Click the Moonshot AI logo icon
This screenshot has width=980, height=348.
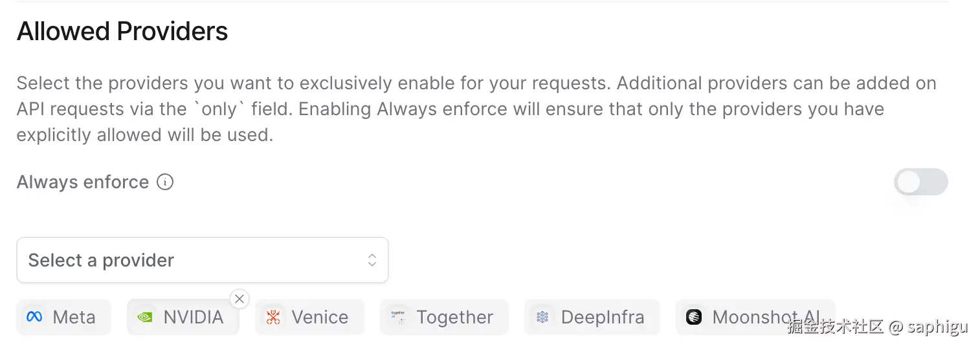[694, 317]
